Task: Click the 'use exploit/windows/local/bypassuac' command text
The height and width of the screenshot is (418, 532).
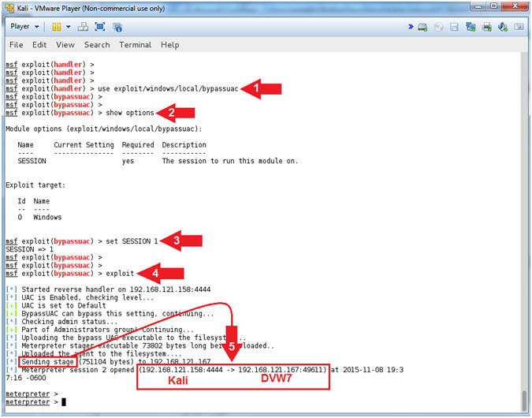Action: (168, 88)
